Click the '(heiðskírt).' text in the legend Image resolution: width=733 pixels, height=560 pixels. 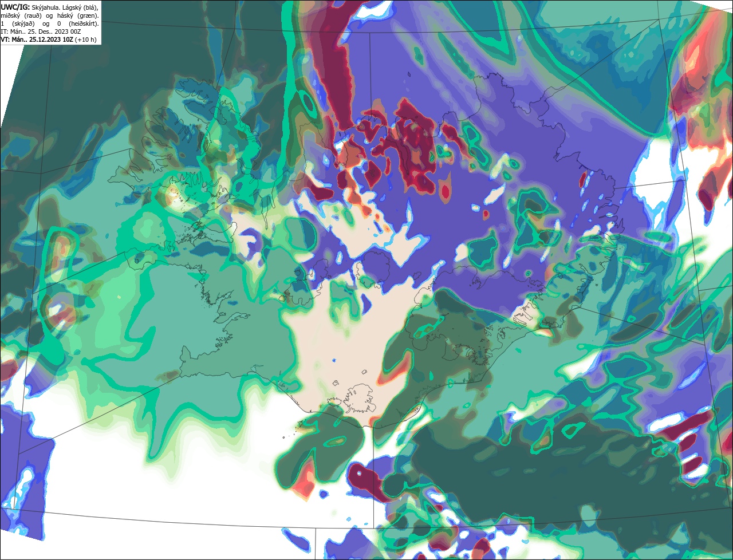[84, 24]
